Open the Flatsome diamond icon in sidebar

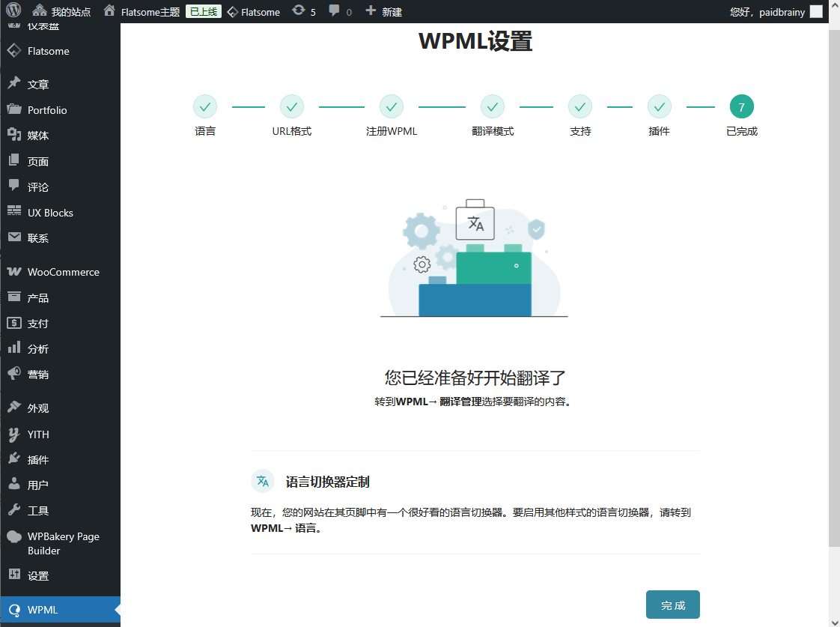click(x=14, y=51)
